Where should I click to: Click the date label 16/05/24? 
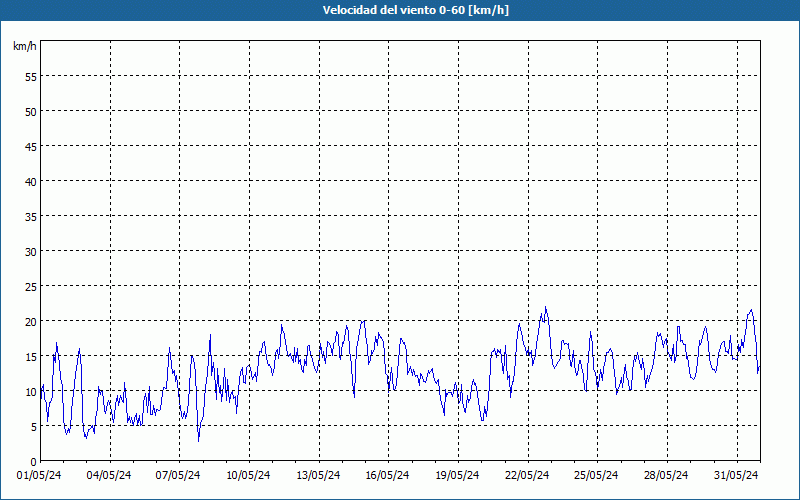[387, 475]
